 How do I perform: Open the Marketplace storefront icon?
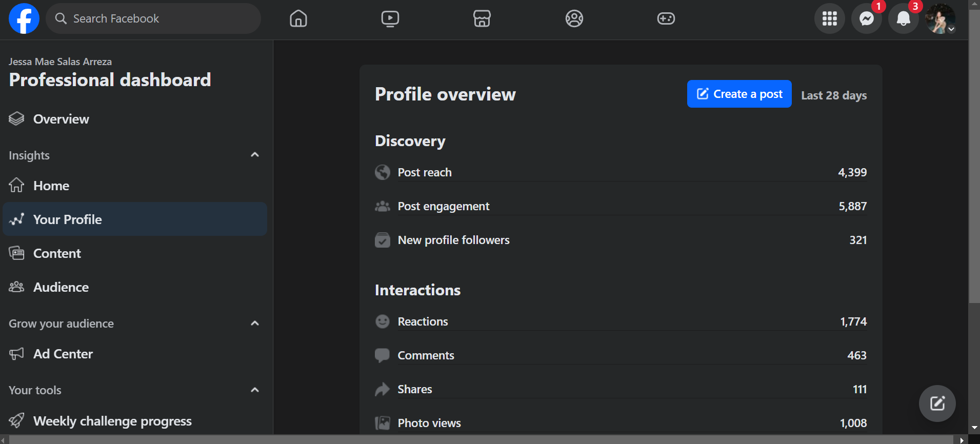(482, 18)
